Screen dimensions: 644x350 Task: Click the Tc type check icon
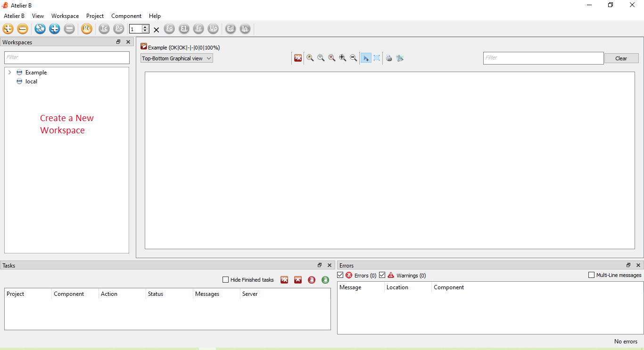click(104, 29)
